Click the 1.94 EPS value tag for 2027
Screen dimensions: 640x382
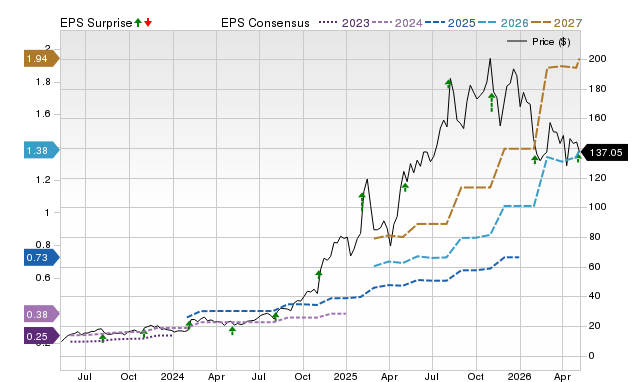42,59
